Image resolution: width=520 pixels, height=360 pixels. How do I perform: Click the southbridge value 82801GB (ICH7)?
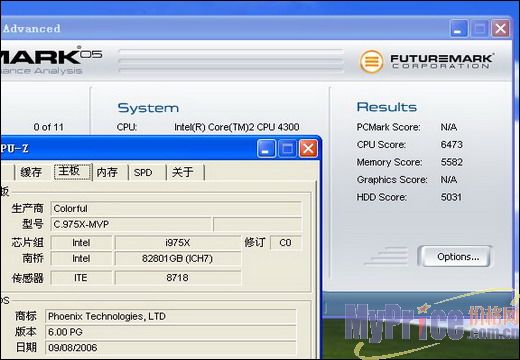(178, 258)
